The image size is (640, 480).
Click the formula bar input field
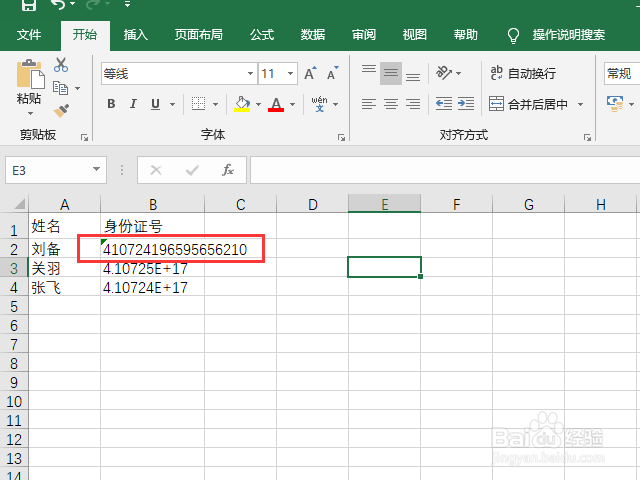pyautogui.click(x=445, y=170)
